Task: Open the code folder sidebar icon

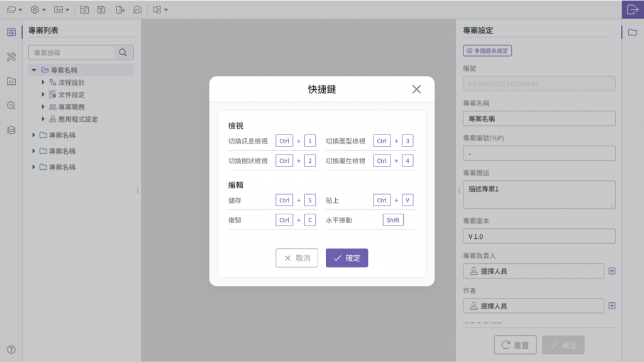Action: click(x=11, y=81)
